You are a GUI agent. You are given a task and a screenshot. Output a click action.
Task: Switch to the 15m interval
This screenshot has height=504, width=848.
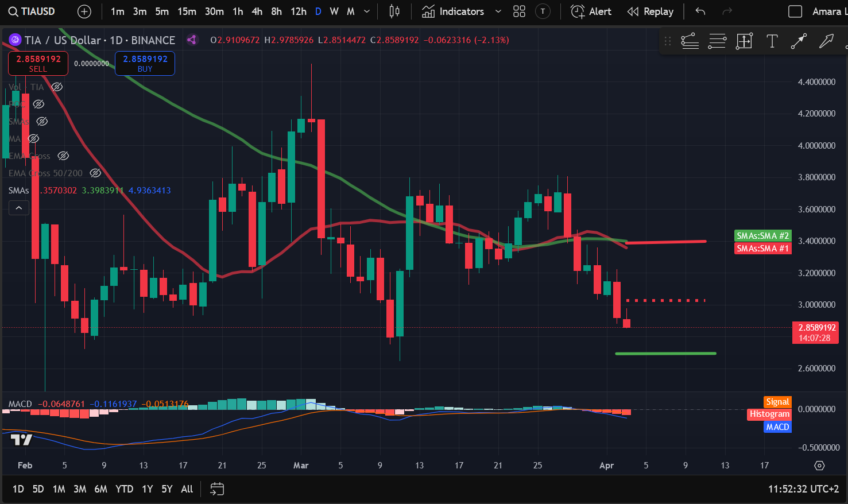pyautogui.click(x=187, y=11)
